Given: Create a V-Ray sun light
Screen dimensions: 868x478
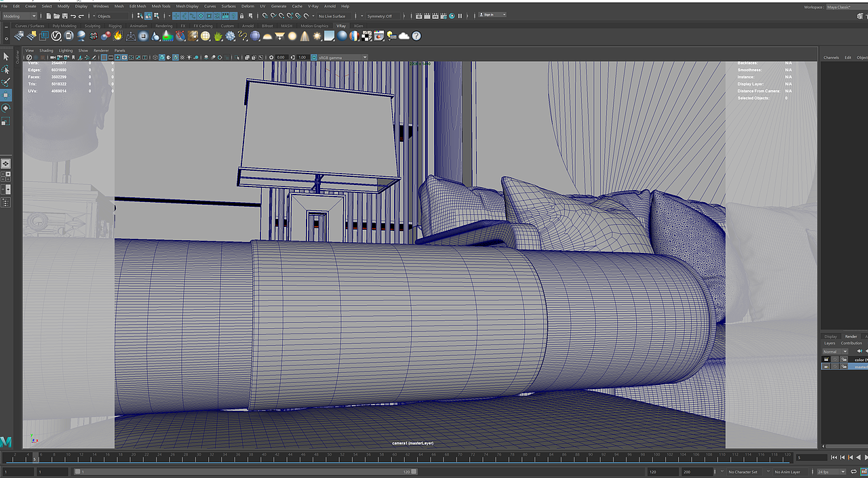Looking at the screenshot, I should (317, 35).
